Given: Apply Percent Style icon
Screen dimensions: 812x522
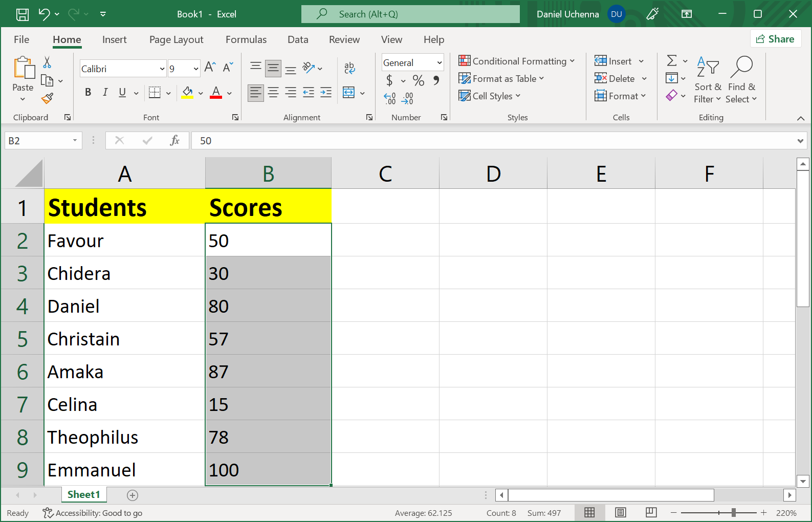Looking at the screenshot, I should 419,80.
